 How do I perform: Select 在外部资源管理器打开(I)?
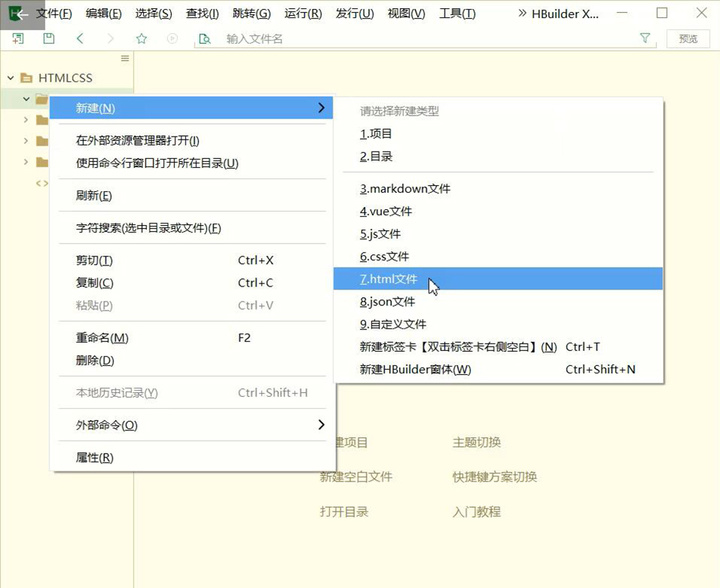(x=191, y=140)
